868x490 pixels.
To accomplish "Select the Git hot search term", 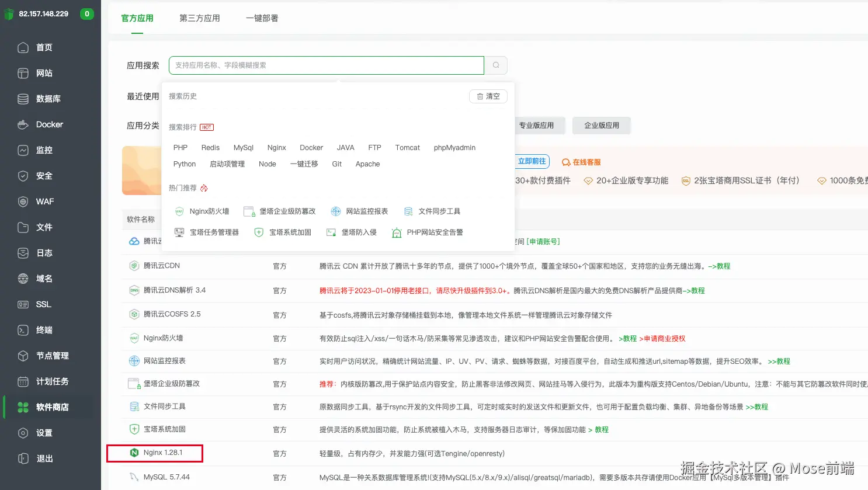I will tap(337, 164).
